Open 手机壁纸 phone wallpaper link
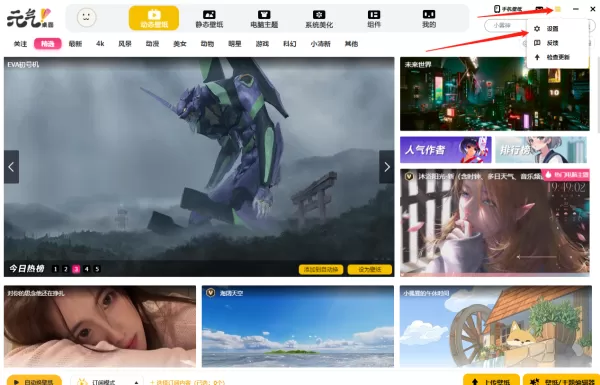The width and height of the screenshot is (600, 385). click(508, 8)
